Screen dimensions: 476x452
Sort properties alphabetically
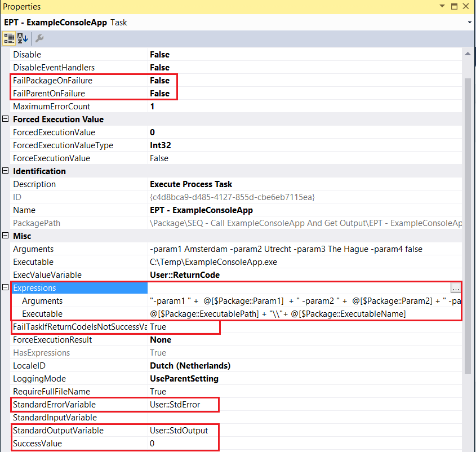click(x=23, y=38)
